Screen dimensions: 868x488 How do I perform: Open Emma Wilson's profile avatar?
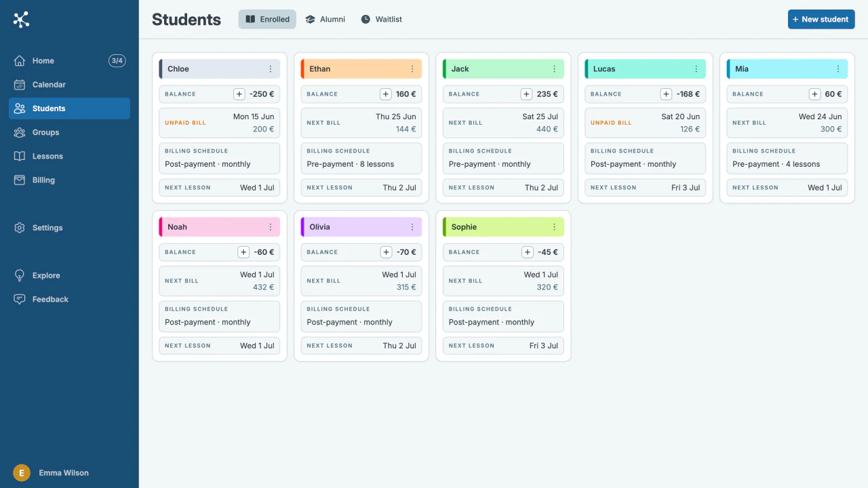point(22,472)
